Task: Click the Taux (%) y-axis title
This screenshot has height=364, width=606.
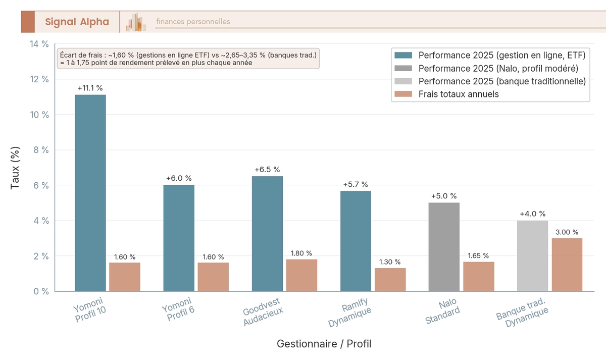Action: 16,168
